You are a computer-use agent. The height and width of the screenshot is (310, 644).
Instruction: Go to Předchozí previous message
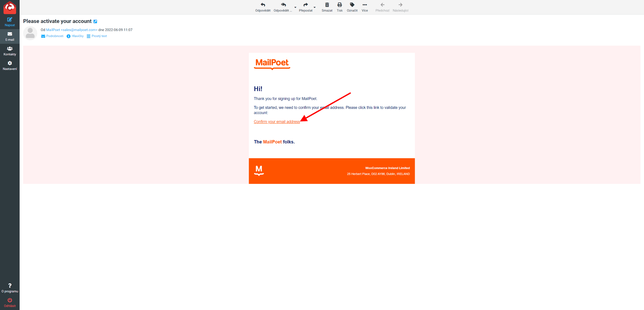[382, 7]
